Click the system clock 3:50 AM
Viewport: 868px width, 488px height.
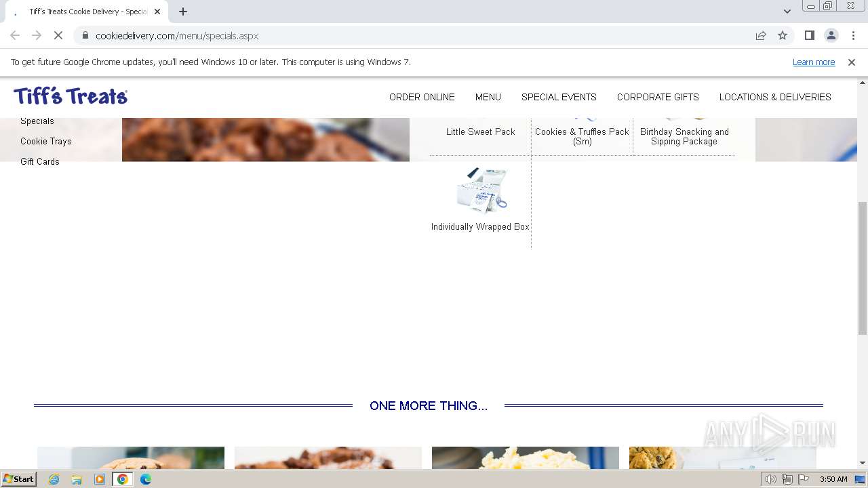[833, 479]
